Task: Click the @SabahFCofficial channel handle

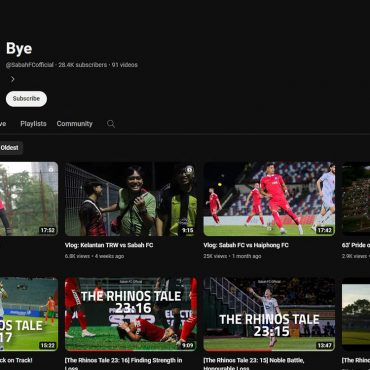Action: [30, 65]
